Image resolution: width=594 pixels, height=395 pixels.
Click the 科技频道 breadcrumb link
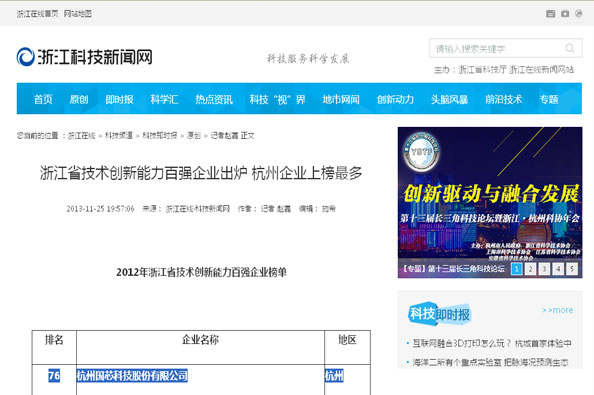[x=119, y=135]
